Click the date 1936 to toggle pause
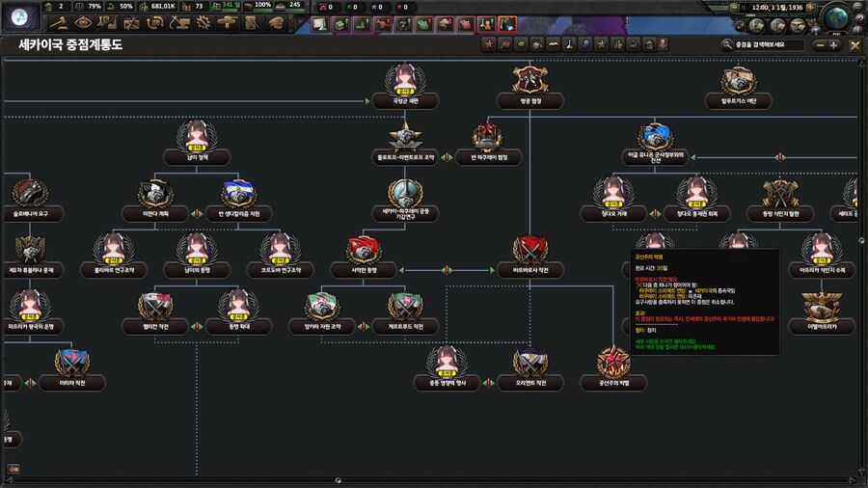The width and height of the screenshot is (868, 488). pyautogui.click(x=777, y=8)
